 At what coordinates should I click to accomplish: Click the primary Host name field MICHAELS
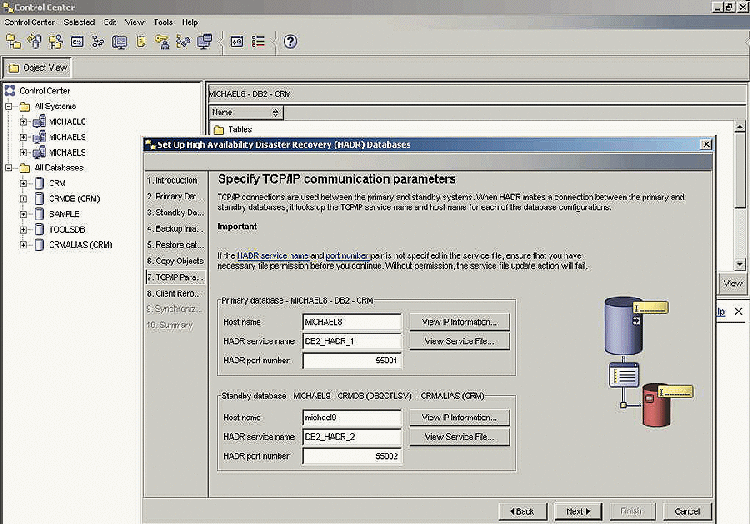pos(352,322)
